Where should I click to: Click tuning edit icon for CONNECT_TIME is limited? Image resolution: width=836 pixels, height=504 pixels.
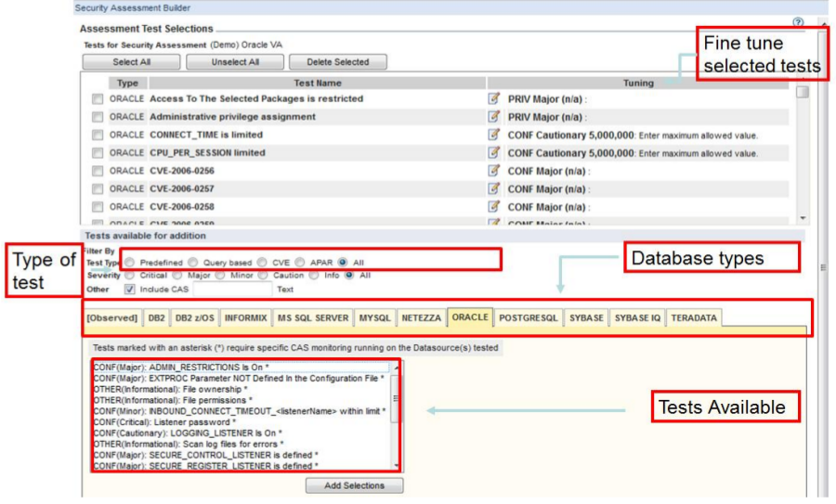494,135
